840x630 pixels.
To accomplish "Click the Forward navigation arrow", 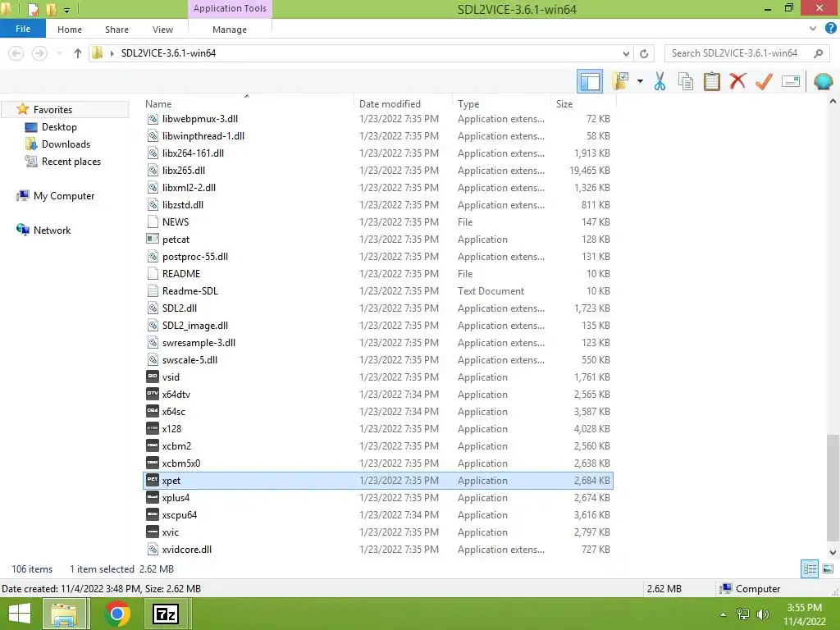I will (39, 53).
